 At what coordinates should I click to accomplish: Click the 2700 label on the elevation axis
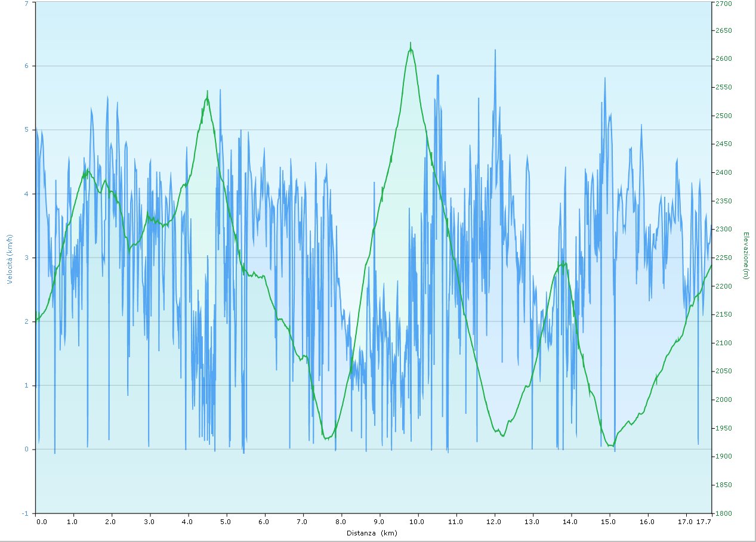tap(724, 4)
